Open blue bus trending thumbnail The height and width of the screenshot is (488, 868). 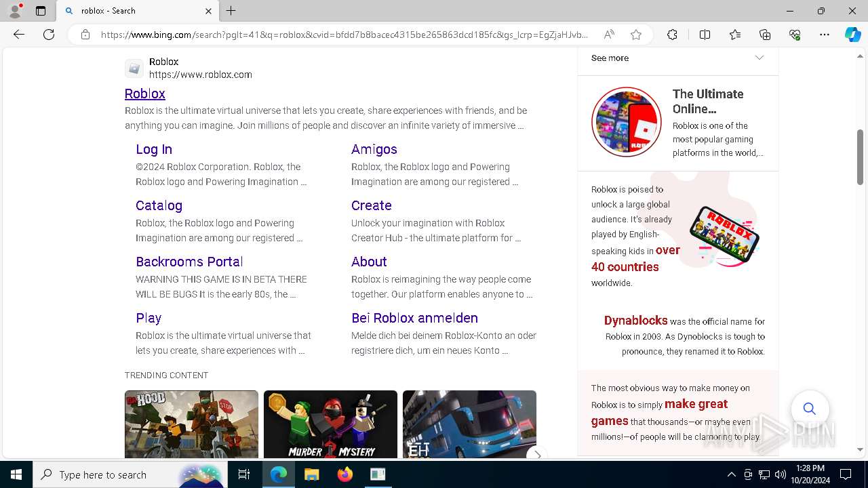(469, 425)
